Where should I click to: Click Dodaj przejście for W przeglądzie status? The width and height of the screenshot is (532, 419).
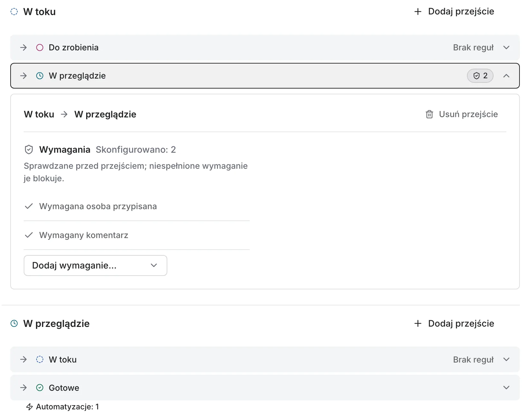[x=454, y=323]
